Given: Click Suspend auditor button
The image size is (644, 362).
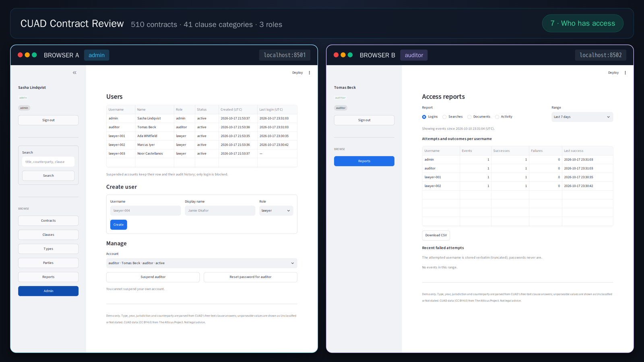Looking at the screenshot, I should click(153, 277).
